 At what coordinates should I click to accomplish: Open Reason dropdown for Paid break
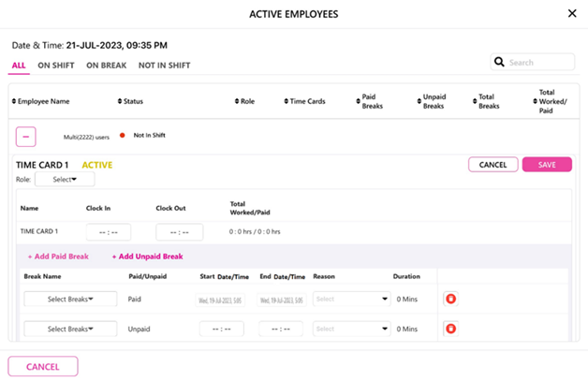pos(351,300)
